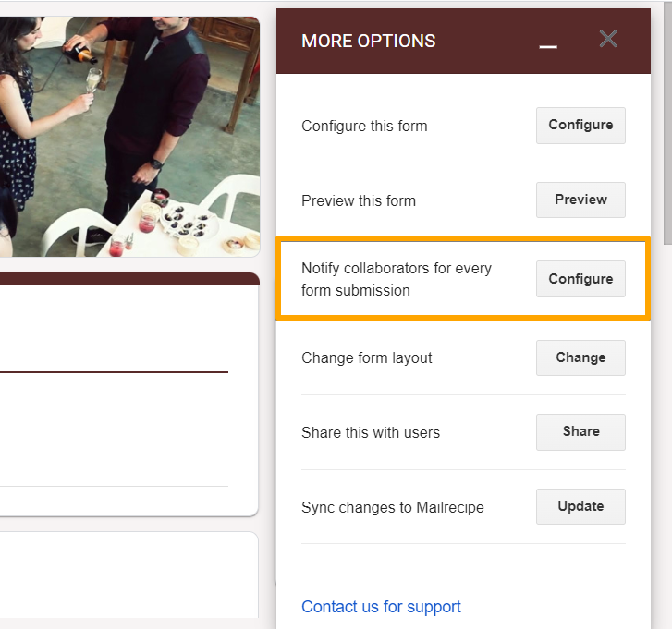Select the 'Share this with users' text
Viewport: 672px width, 629px height.
click(x=371, y=432)
